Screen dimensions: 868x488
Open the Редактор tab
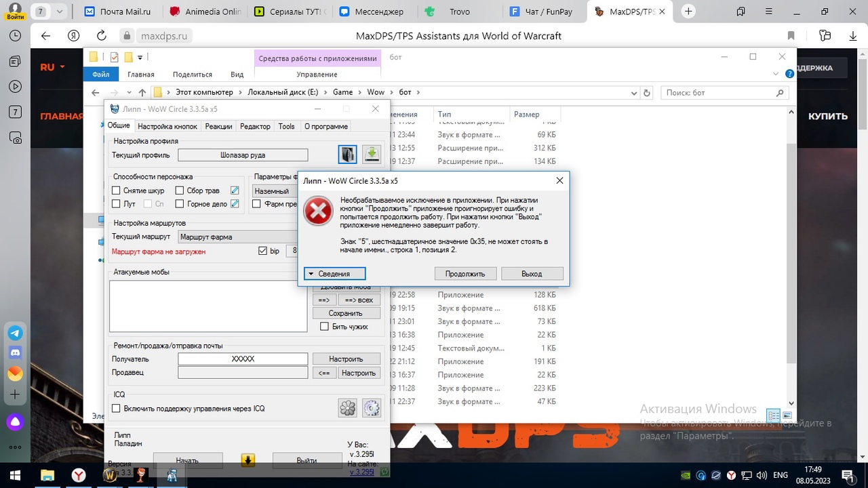(255, 126)
